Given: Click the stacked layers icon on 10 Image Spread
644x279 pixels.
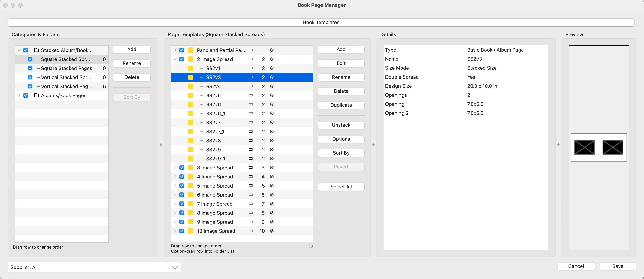Looking at the screenshot, I should 272,231.
